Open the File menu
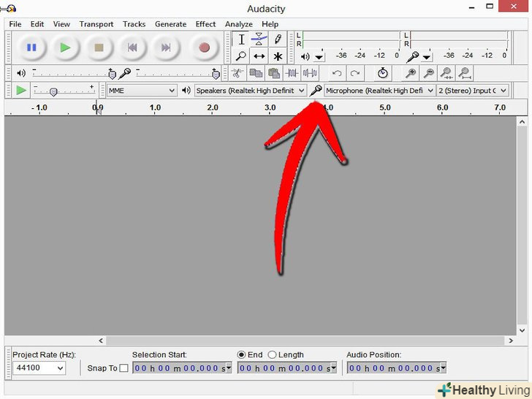 point(15,24)
